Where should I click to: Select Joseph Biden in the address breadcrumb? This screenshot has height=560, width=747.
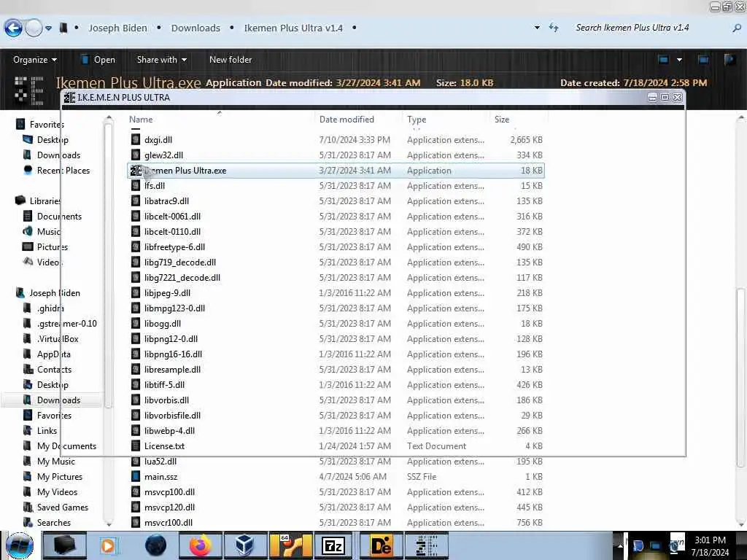pyautogui.click(x=117, y=28)
